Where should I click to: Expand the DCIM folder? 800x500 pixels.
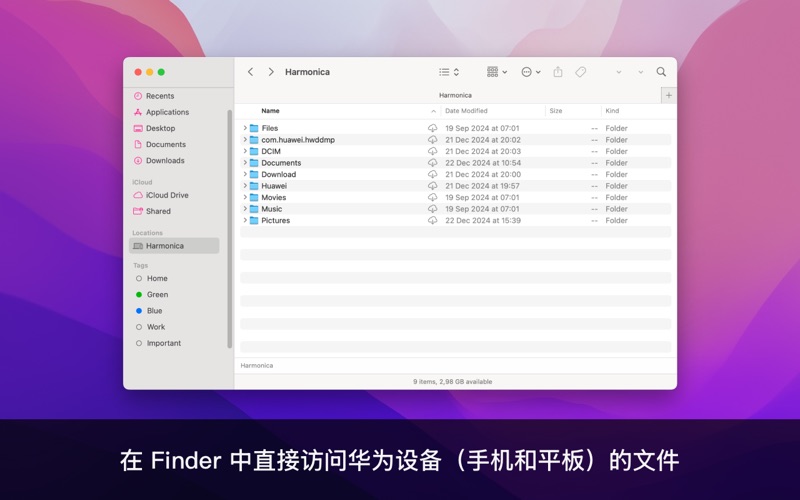tap(245, 151)
